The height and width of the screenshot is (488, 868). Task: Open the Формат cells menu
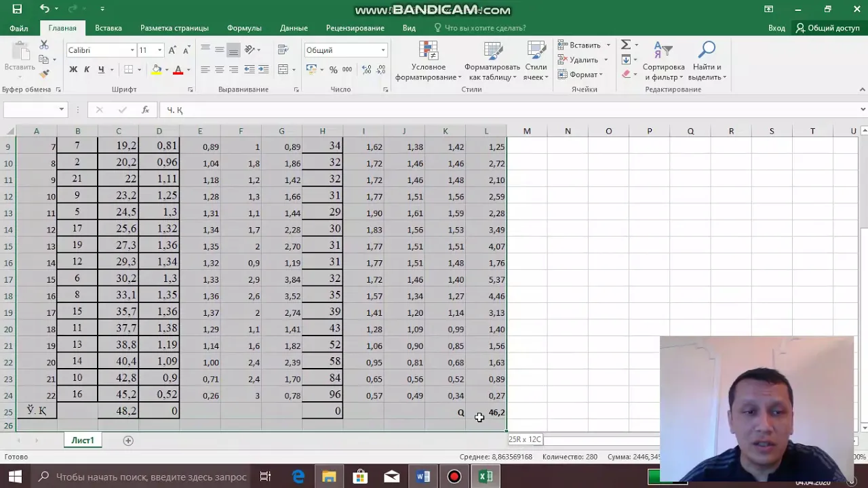(580, 75)
